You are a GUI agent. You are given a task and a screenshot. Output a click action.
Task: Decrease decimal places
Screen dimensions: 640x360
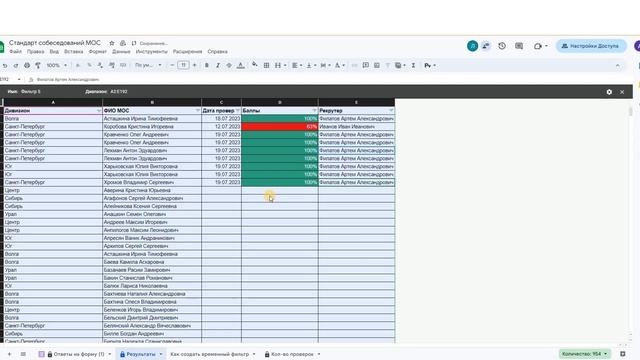point(100,65)
